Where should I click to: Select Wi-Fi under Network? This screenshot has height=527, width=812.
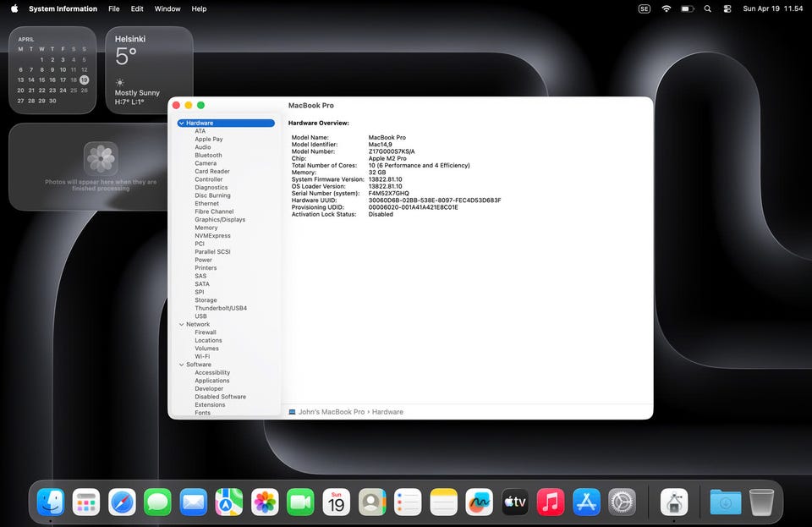click(202, 357)
